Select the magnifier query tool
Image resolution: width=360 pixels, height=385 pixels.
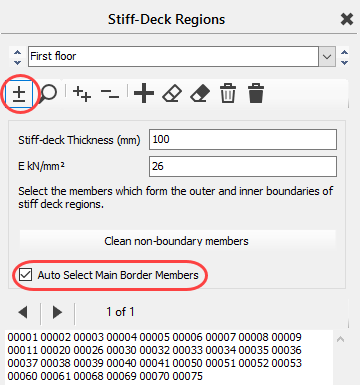coord(48,94)
